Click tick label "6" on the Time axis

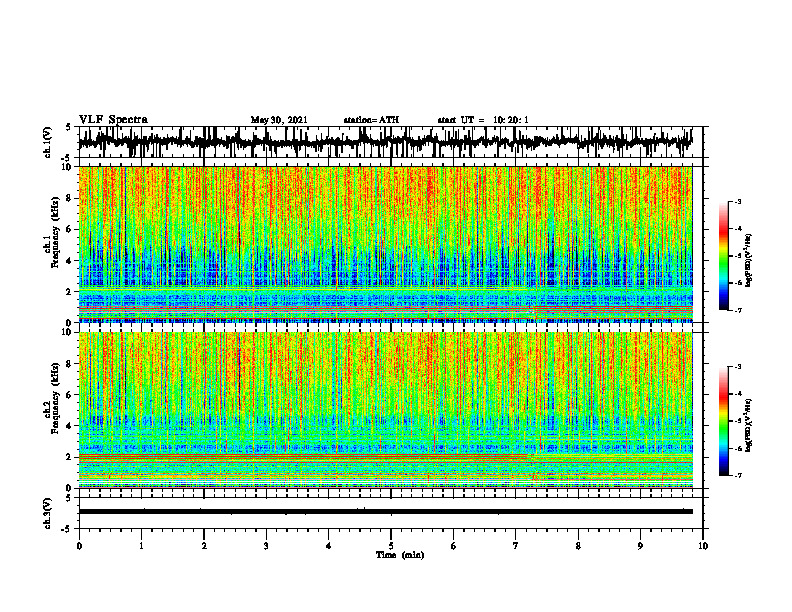454,546
